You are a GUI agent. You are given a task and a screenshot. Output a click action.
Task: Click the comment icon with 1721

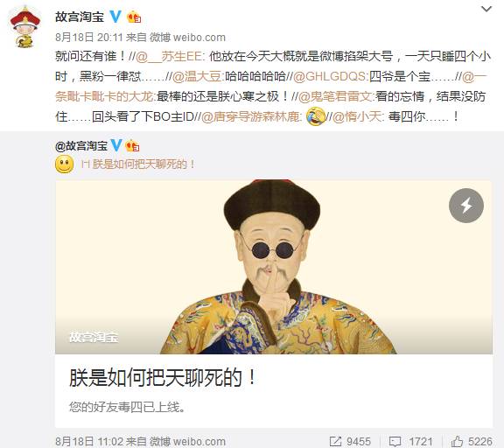point(395,441)
